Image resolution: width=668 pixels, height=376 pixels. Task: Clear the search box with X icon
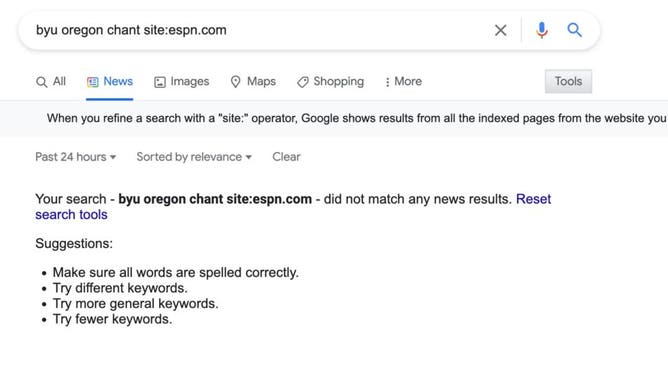point(501,30)
